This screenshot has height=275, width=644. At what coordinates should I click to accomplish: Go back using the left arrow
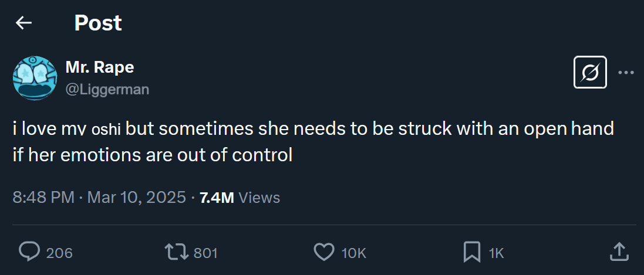23,23
